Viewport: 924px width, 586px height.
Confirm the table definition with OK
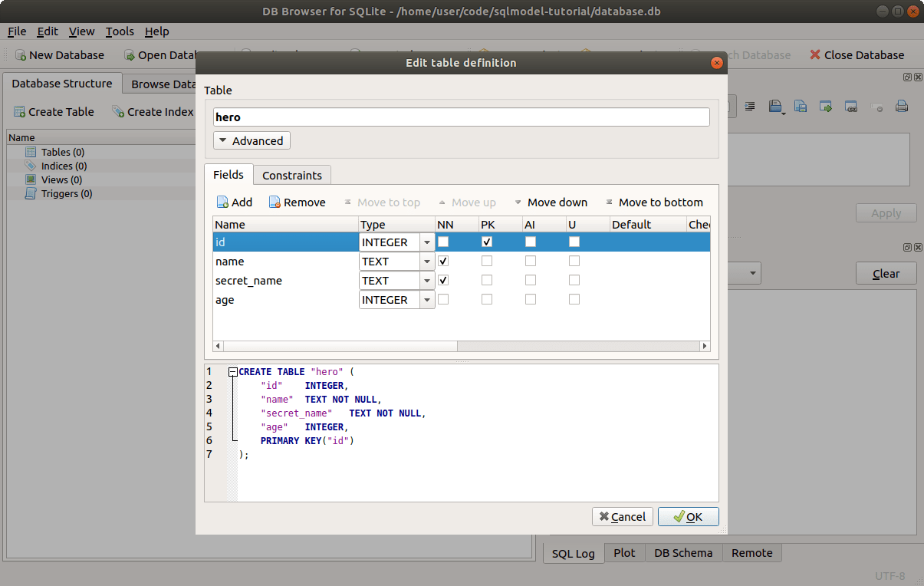click(x=688, y=516)
